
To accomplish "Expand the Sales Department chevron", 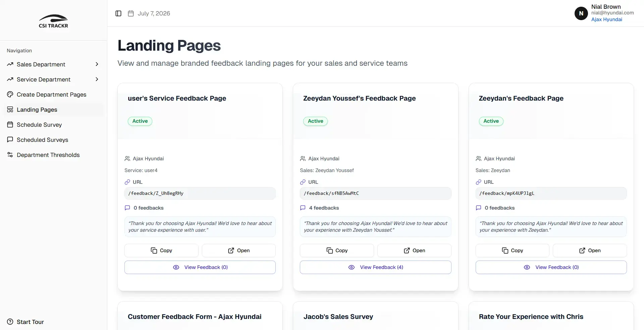I will pyautogui.click(x=97, y=64).
